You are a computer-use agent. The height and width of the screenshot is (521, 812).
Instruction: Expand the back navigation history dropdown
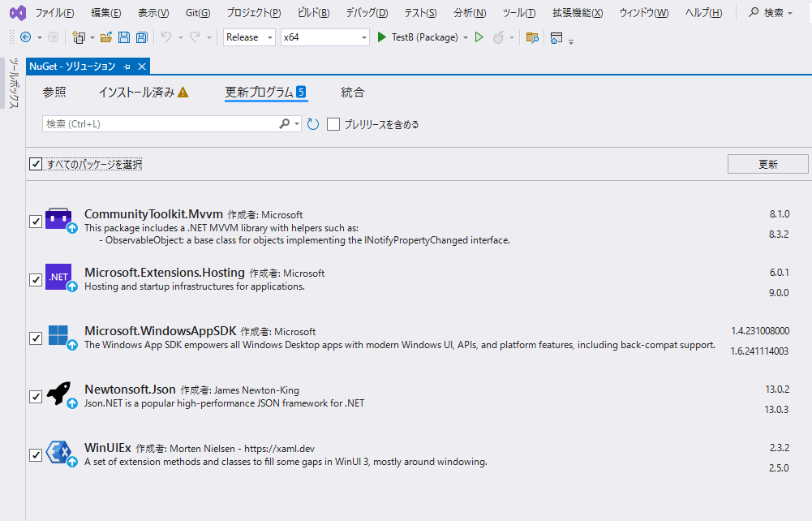[40, 38]
